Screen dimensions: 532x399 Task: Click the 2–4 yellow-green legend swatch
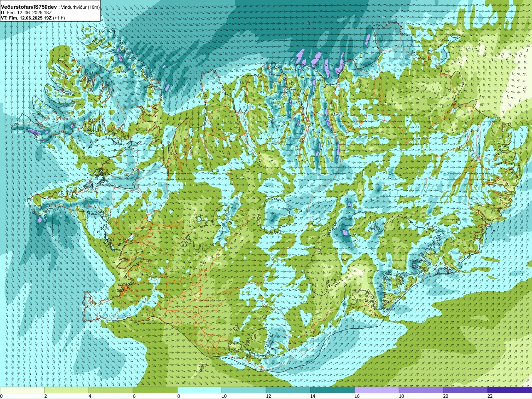point(66,390)
